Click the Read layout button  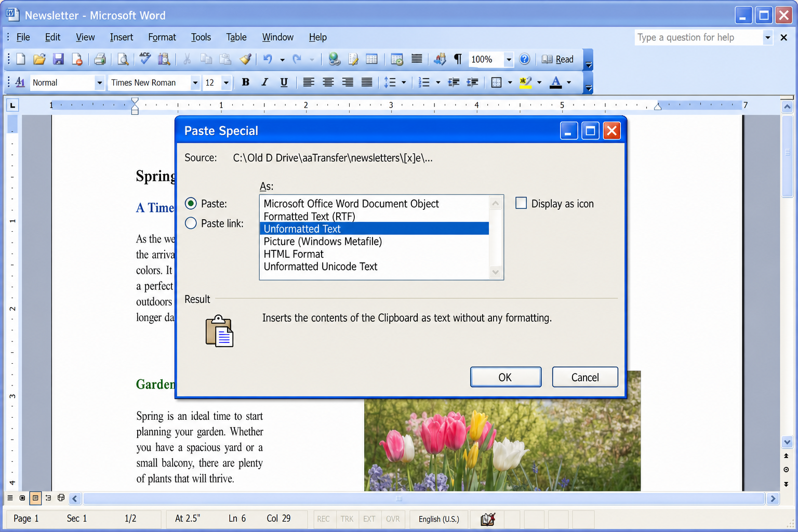point(557,59)
